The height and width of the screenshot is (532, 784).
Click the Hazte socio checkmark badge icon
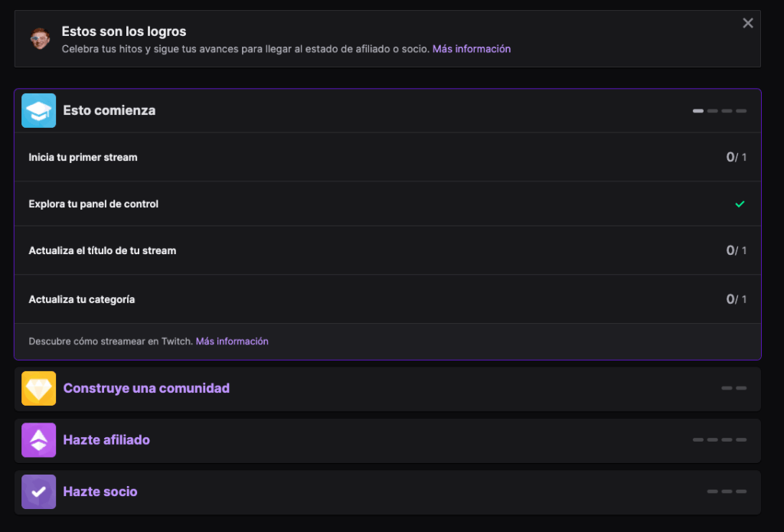coord(38,492)
